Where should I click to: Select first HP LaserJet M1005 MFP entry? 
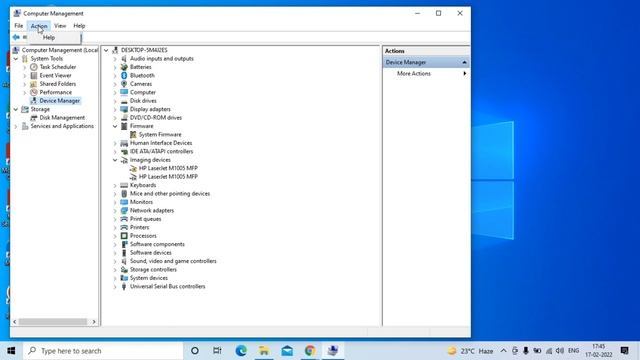[x=168, y=168]
